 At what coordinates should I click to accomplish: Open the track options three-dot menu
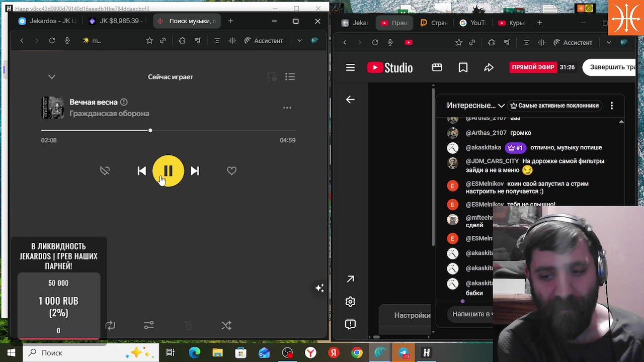tap(287, 108)
